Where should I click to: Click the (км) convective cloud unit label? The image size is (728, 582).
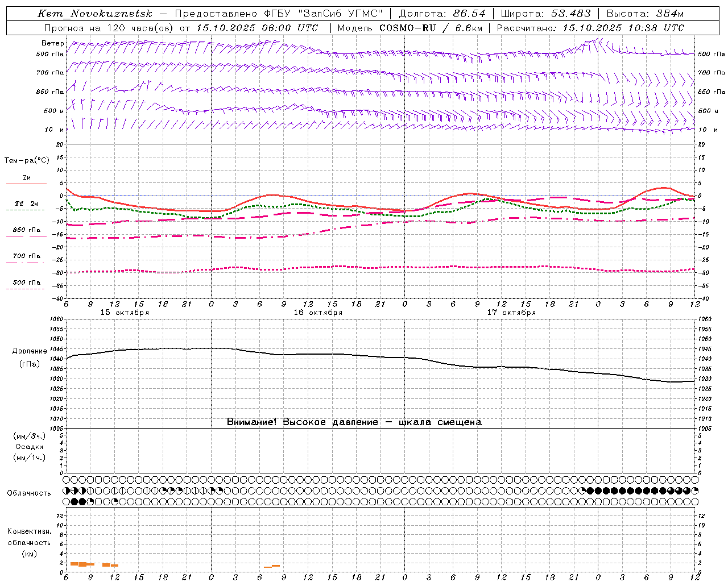click(x=29, y=554)
